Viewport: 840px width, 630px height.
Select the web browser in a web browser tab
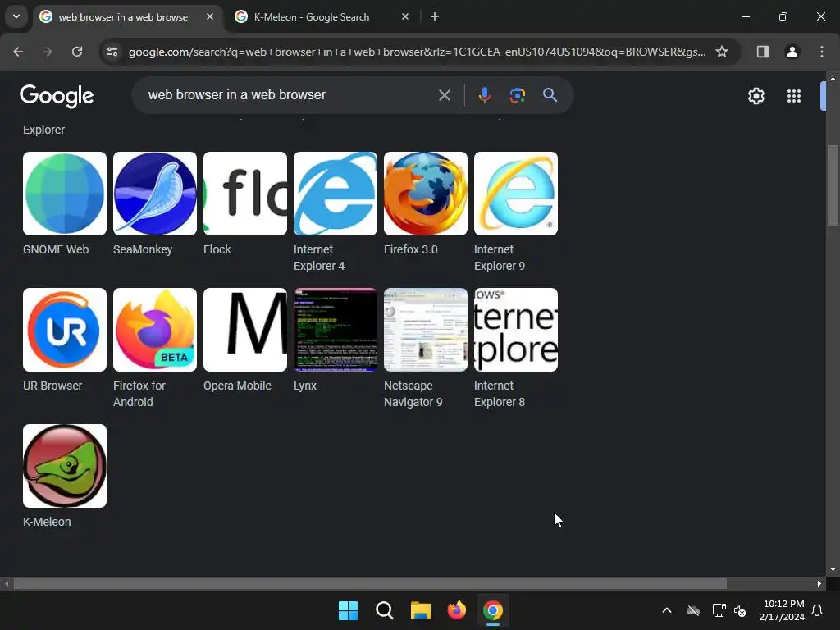point(125,17)
